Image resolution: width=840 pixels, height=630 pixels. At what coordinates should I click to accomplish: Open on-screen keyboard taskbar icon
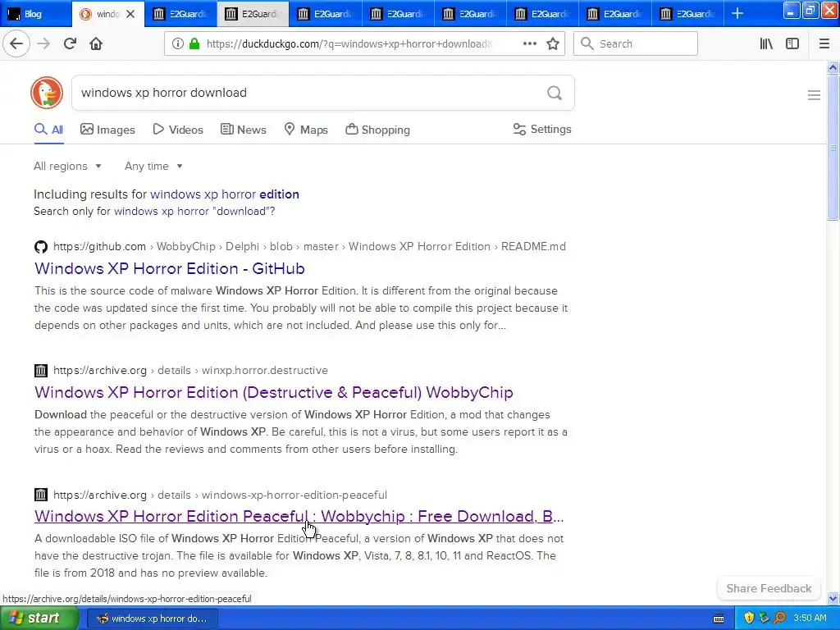(x=719, y=619)
